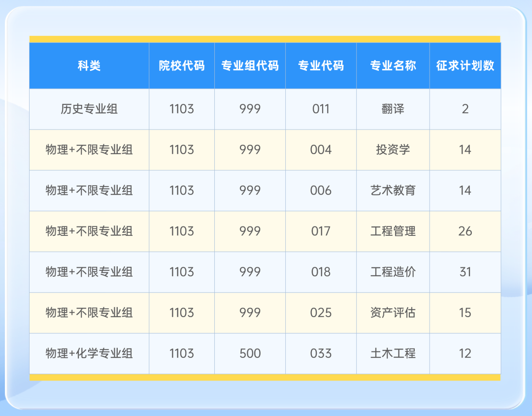532x416 pixels.
Task: Click the 科类 column header
Action: coord(89,65)
